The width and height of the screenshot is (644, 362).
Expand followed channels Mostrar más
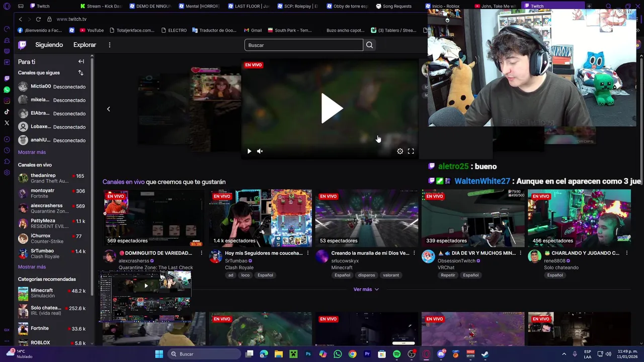(32, 152)
